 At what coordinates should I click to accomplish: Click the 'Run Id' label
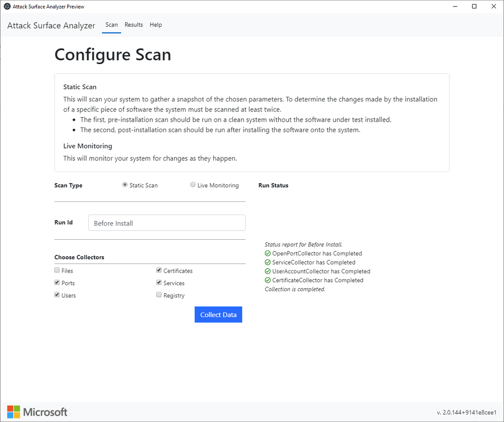tap(64, 222)
